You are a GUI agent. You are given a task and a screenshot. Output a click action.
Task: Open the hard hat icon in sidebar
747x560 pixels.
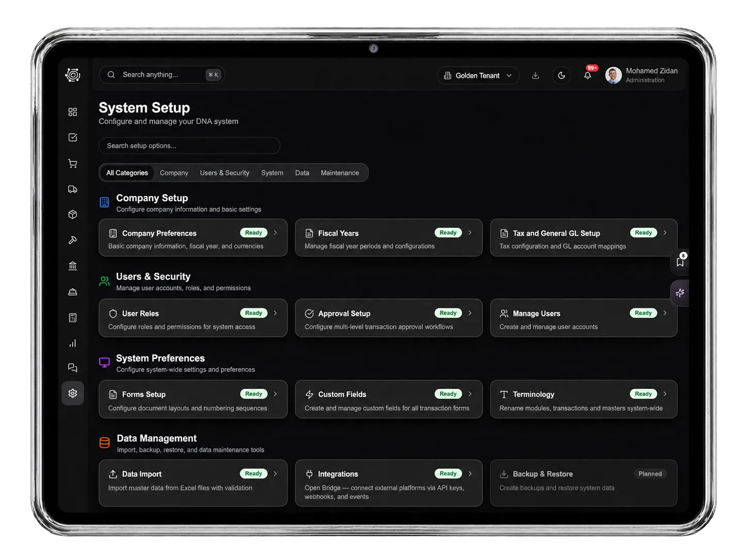coord(73,292)
